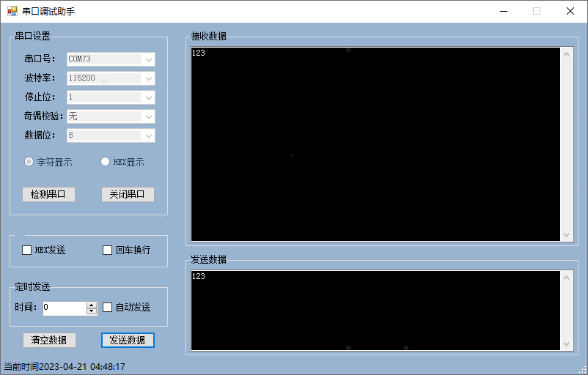Click the 关闭串口 button
Image resolution: width=588 pixels, height=375 pixels.
128,194
